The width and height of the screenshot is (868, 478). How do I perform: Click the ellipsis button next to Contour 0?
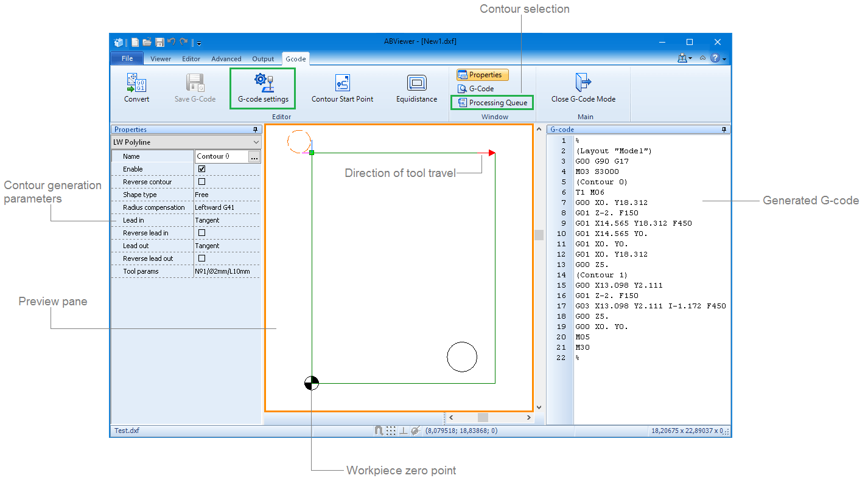(x=255, y=156)
